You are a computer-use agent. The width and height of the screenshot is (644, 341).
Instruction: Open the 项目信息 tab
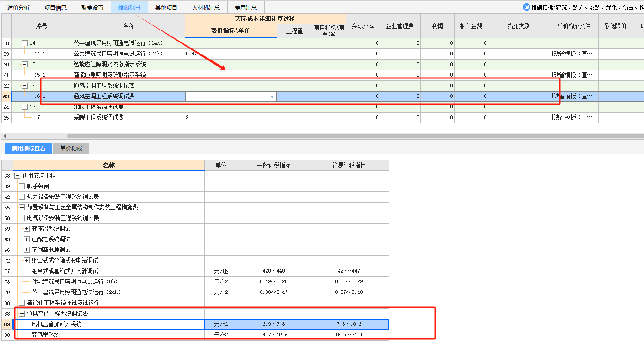click(55, 7)
